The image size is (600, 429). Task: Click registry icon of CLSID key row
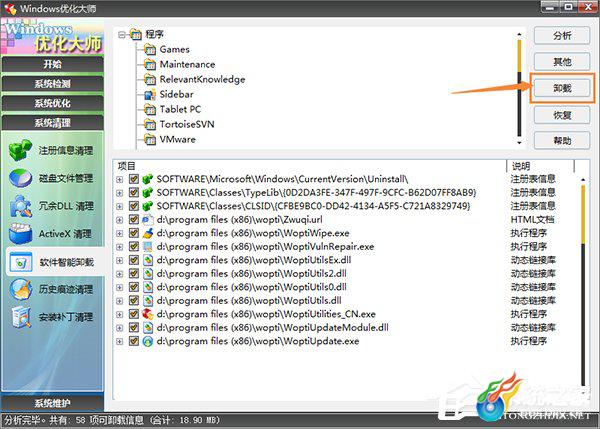pos(148,206)
